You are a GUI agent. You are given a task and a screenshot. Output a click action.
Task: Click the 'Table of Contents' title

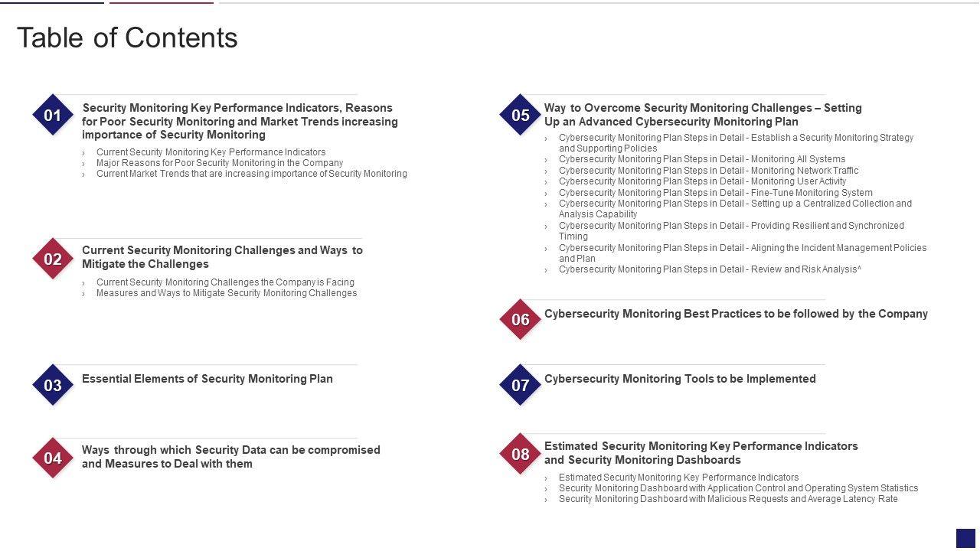127,37
